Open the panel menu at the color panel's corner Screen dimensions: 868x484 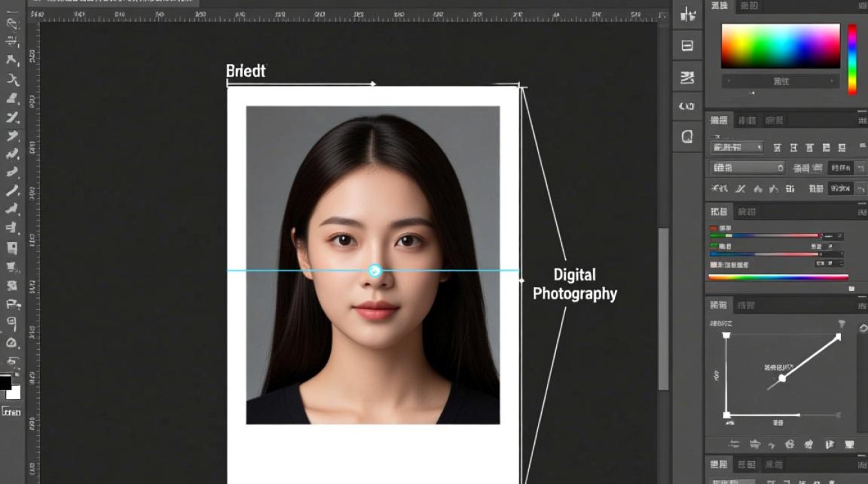(862, 6)
